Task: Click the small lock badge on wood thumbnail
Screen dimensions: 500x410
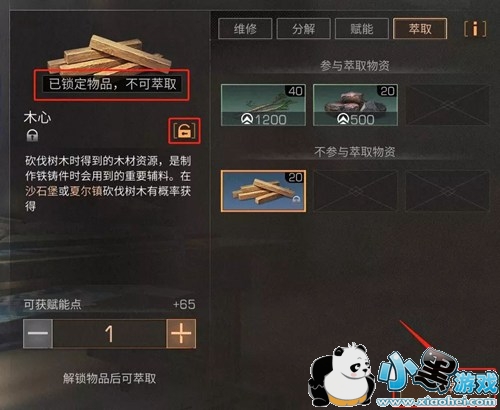Action: [296, 200]
